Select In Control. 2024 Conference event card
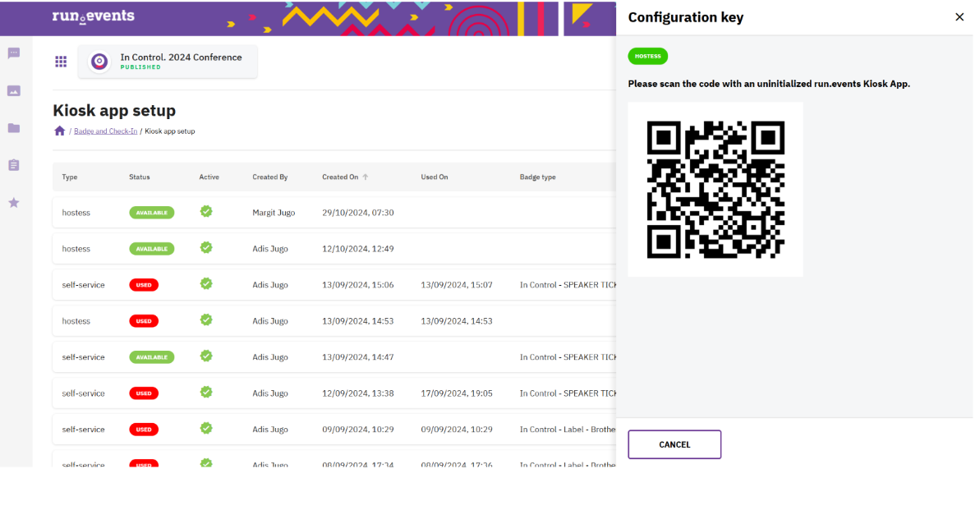The height and width of the screenshot is (506, 980). (x=168, y=62)
